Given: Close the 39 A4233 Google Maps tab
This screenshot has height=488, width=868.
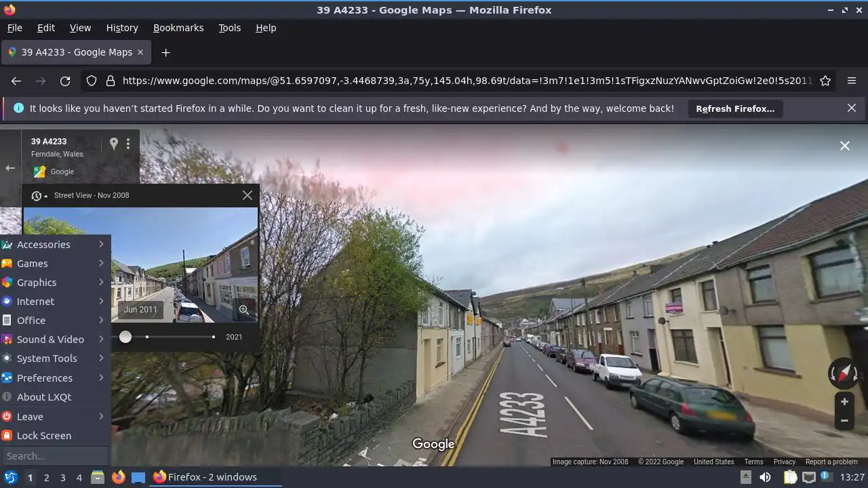Looking at the screenshot, I should [140, 52].
